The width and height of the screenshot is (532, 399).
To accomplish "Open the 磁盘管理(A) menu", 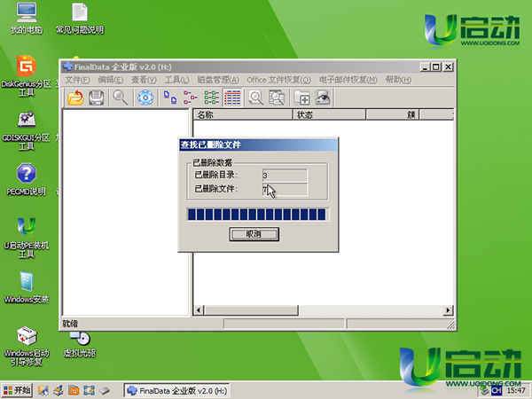I will click(x=218, y=80).
